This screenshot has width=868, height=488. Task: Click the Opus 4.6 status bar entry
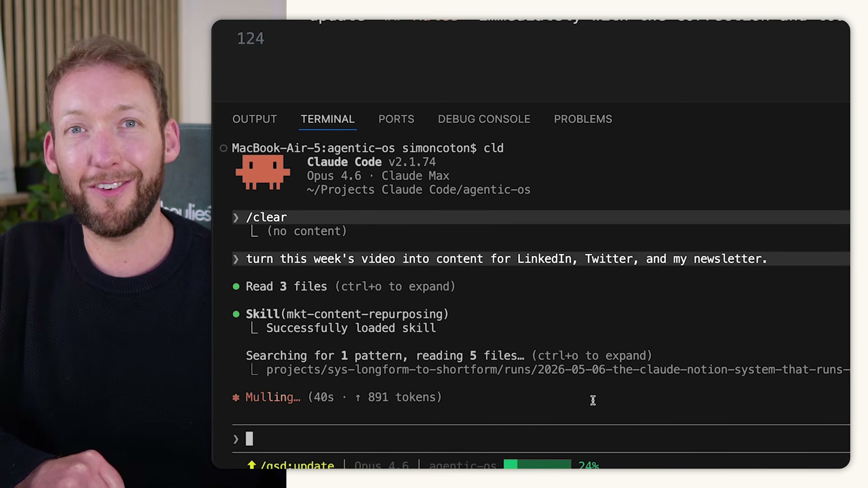coord(381,465)
